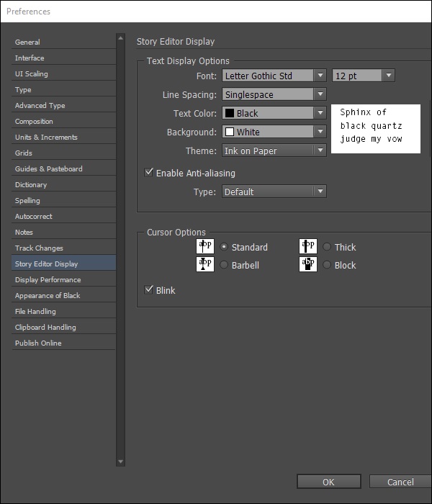This screenshot has width=432, height=504.
Task: Open the Font dropdown showing Letter Gothic Std
Action: tap(320, 76)
